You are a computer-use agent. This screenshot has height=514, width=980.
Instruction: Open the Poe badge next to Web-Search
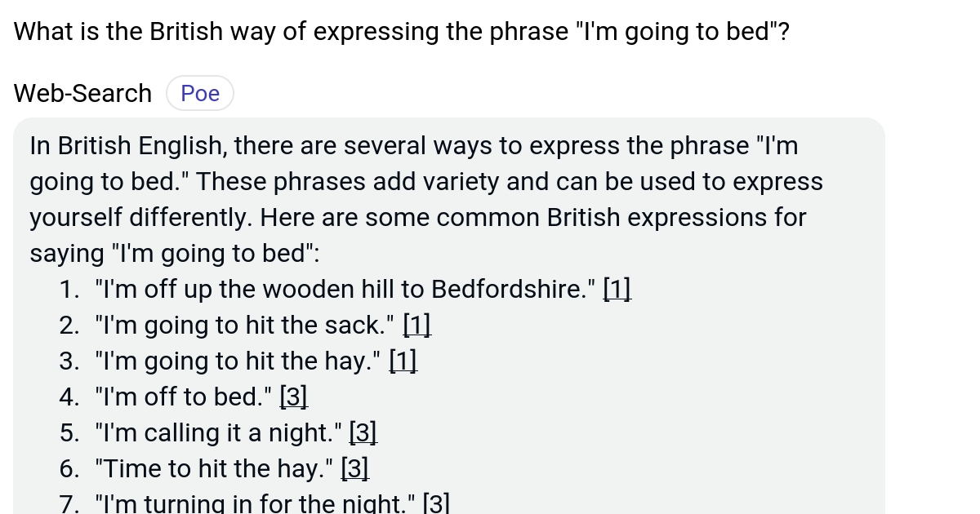point(199,92)
